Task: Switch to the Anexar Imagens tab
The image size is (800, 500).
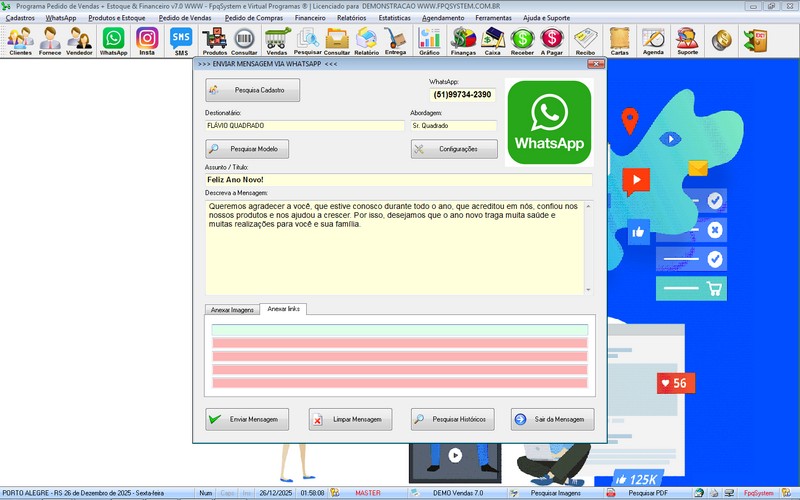Action: [232, 310]
